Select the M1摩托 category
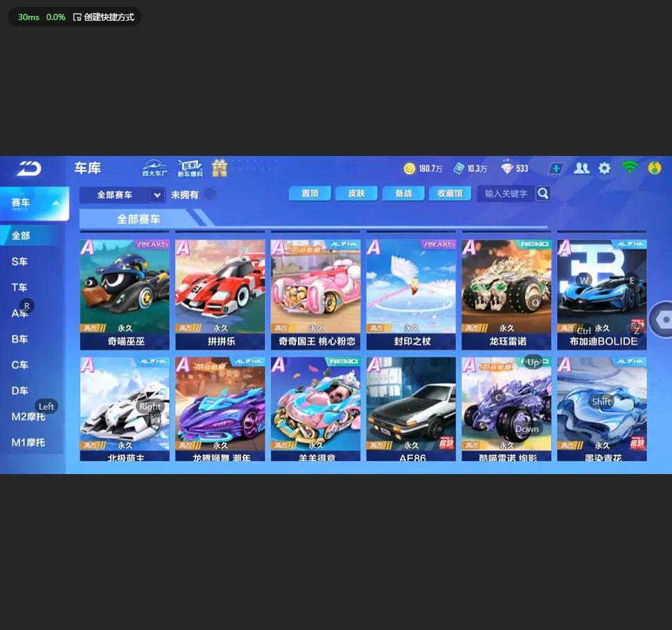Viewport: 672px width, 630px height. [x=30, y=442]
